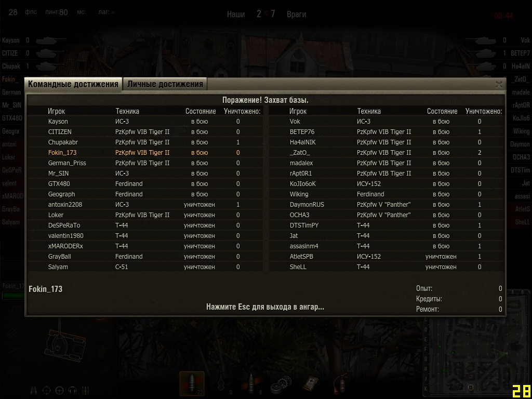The width and height of the screenshot is (532, 399).
Task: Switch to the Личные достижения tab
Action: 165,84
